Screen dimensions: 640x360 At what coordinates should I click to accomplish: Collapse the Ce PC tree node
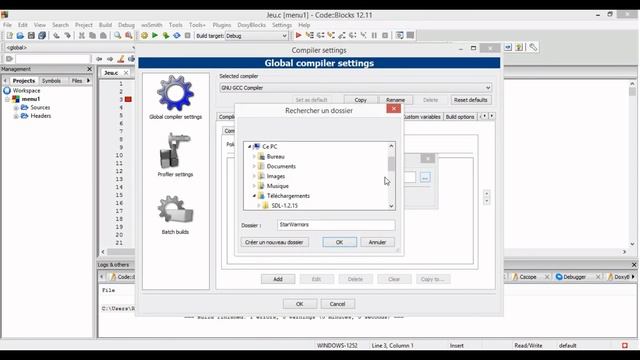pos(249,147)
